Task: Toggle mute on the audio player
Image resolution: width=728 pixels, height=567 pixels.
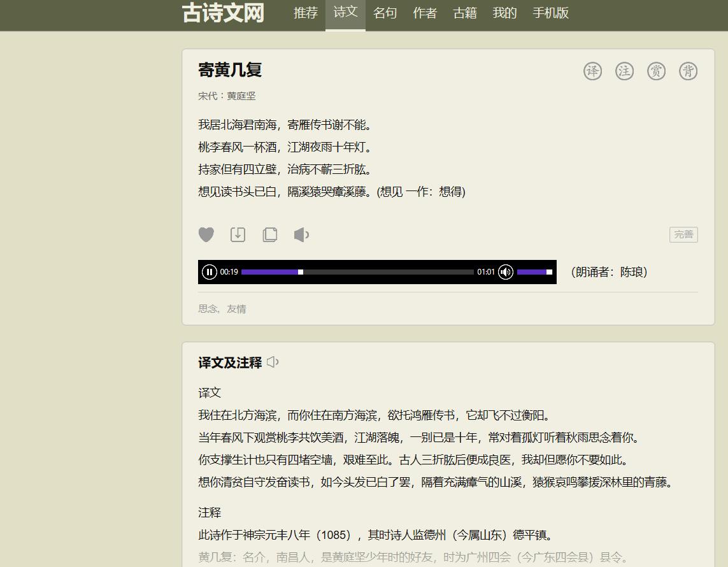Action: click(x=506, y=271)
